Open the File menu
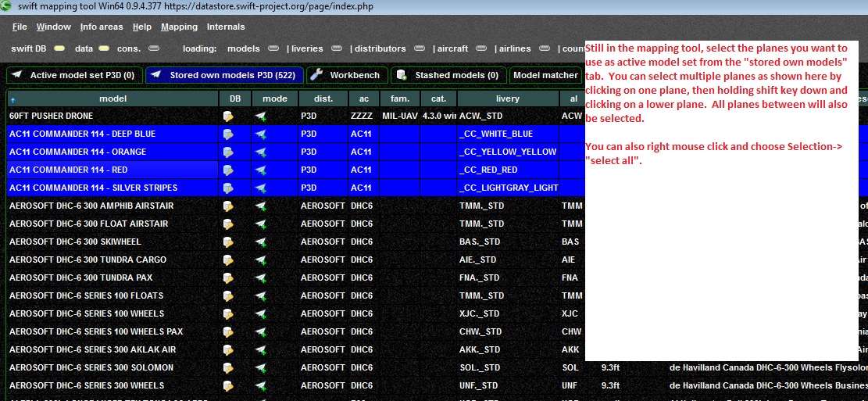 pyautogui.click(x=20, y=27)
